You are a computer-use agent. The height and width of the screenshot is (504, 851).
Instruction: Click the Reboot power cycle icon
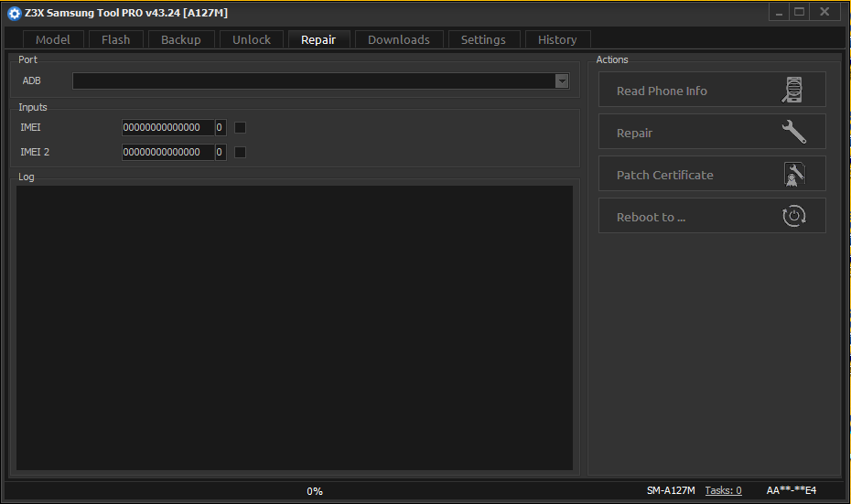pos(793,216)
